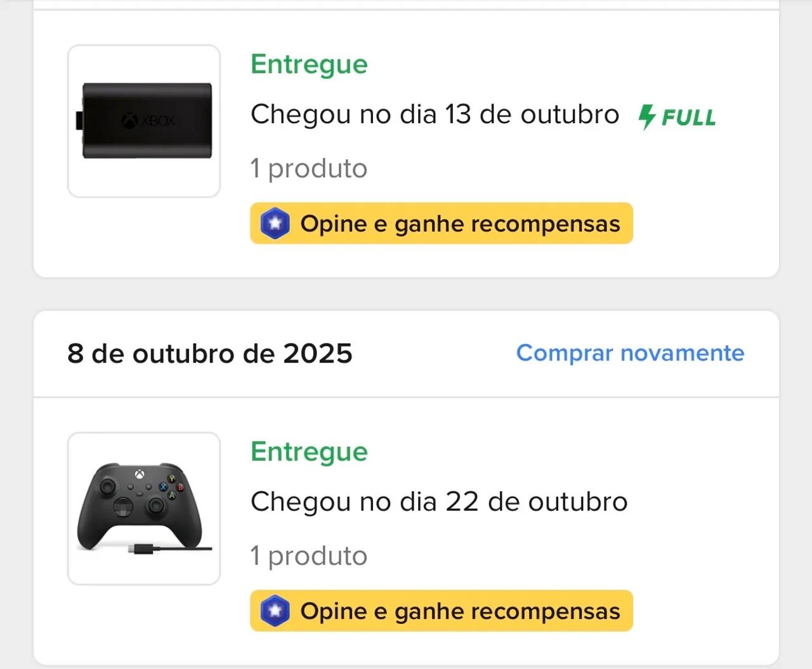Click 1 produto under the battery order
The width and height of the screenshot is (812, 669).
[309, 168]
